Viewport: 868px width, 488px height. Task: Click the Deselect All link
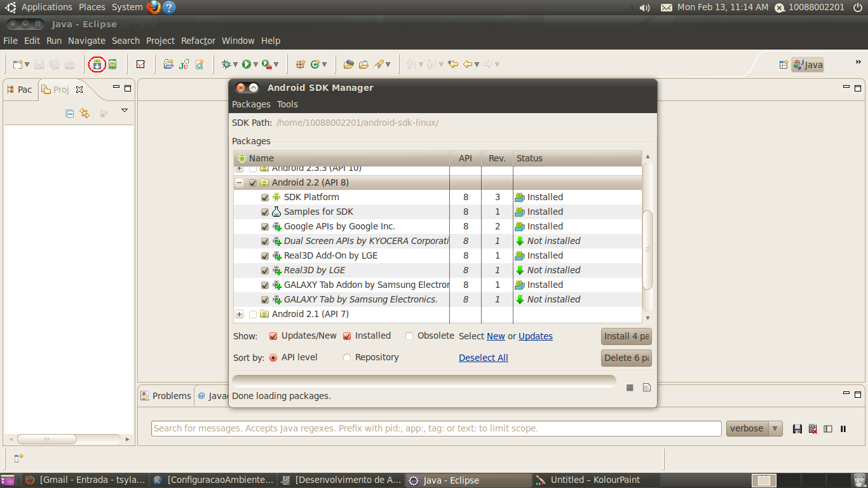tap(484, 358)
